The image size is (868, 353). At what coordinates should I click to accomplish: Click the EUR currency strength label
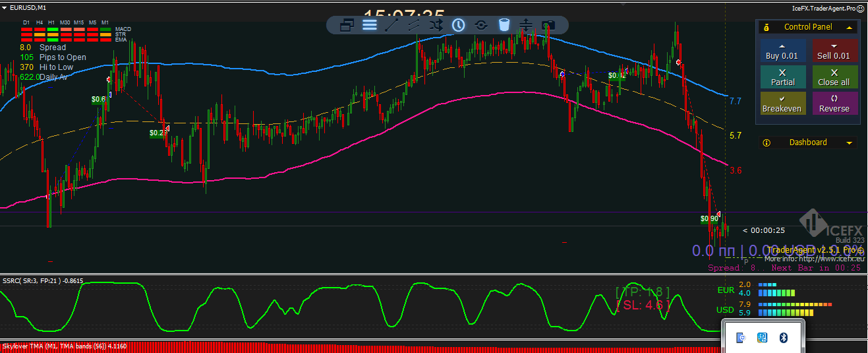click(x=725, y=290)
